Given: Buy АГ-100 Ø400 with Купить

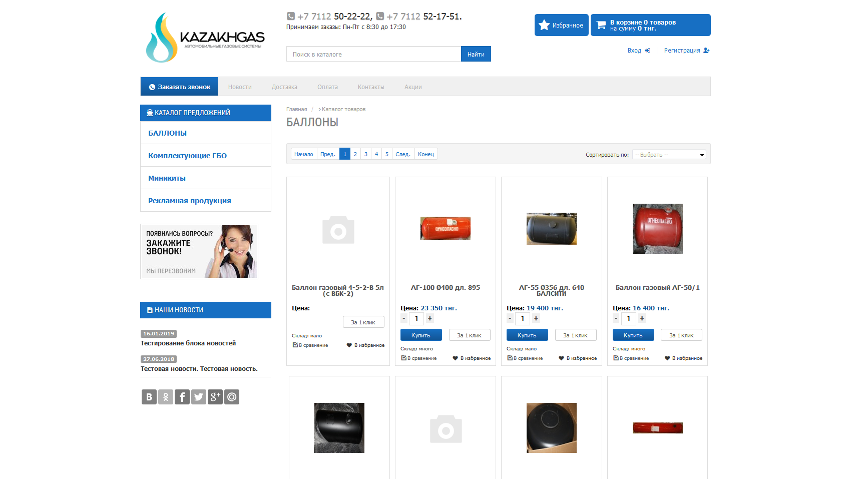Looking at the screenshot, I should pyautogui.click(x=421, y=335).
